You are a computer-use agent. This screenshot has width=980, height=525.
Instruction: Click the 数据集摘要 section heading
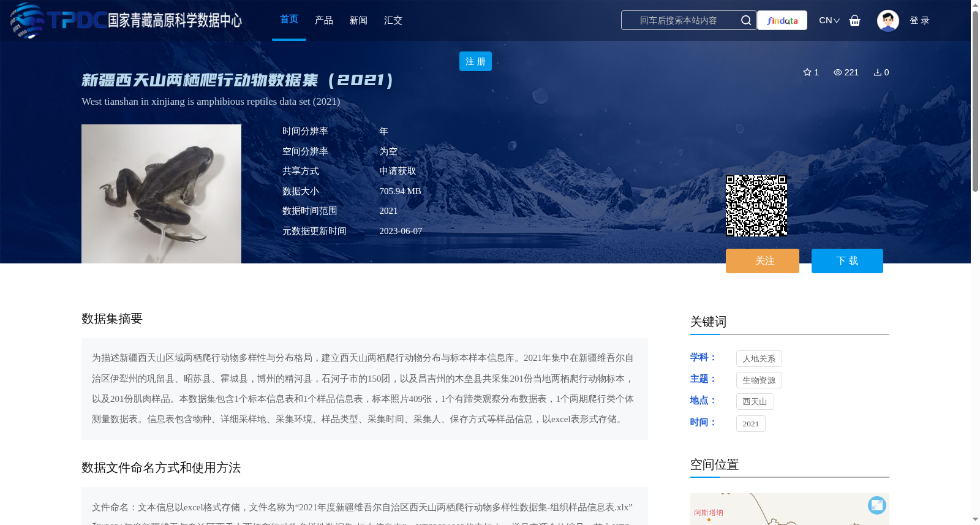[x=112, y=319]
